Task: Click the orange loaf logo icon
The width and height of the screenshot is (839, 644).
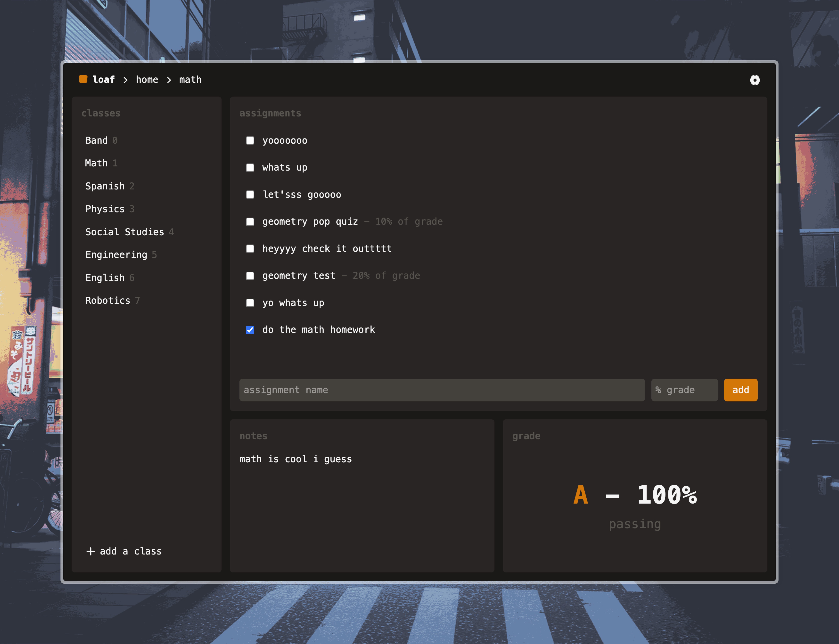Action: tap(83, 79)
